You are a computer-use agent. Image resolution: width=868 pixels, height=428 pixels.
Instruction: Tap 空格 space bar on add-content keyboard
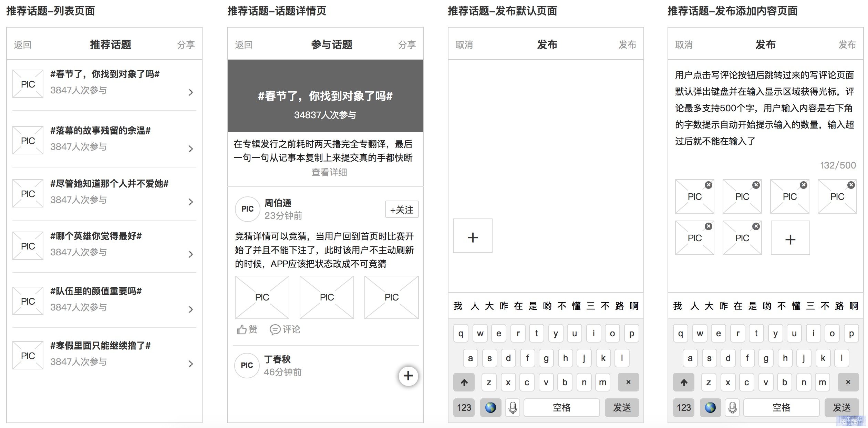[782, 408]
